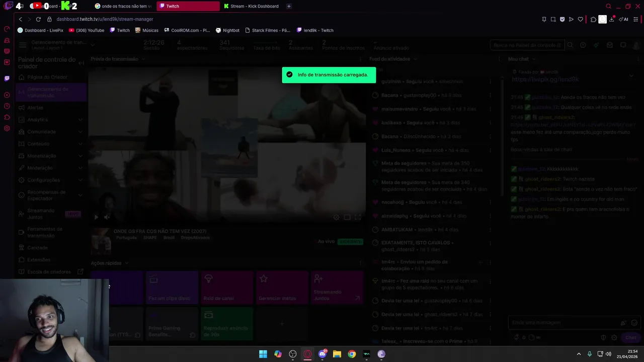Open Google Chrome from the taskbar
The image size is (644, 362).
click(x=352, y=354)
